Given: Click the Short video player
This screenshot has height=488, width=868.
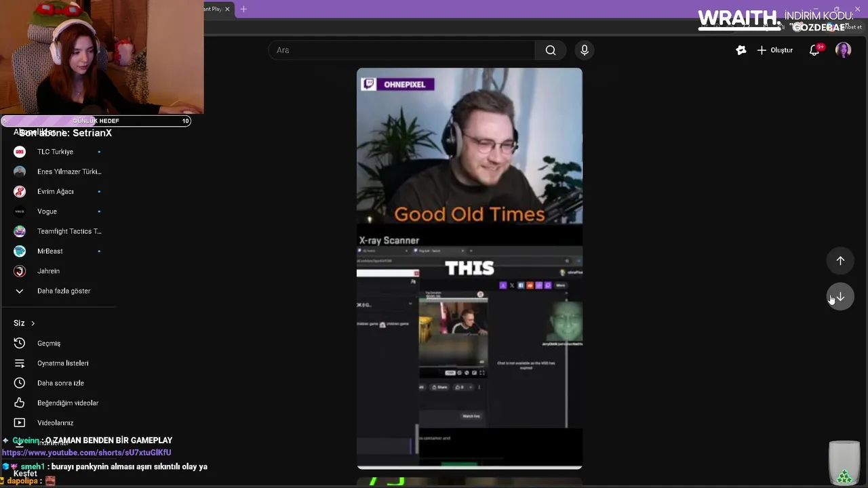Looking at the screenshot, I should click(469, 268).
